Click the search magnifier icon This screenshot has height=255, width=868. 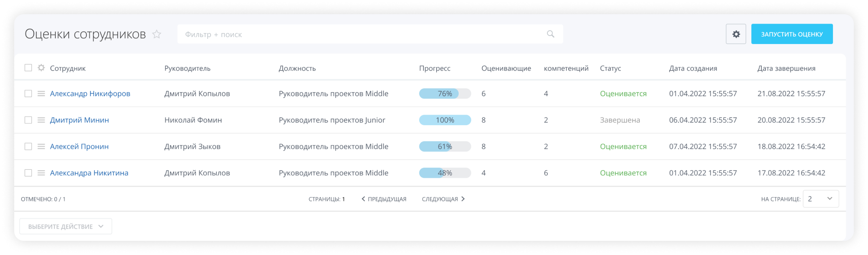550,34
